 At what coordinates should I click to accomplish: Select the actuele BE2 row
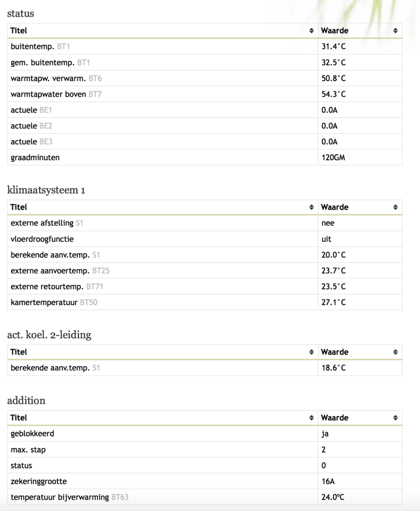(x=32, y=126)
